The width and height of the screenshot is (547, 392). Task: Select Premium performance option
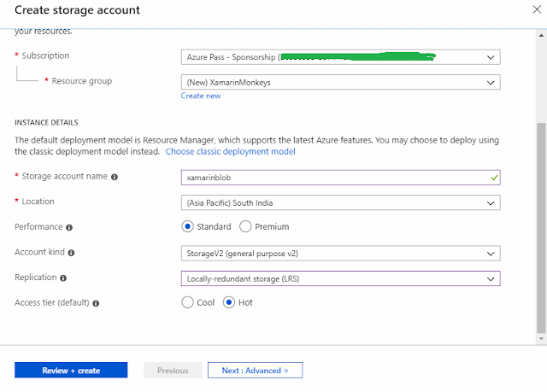pyautogui.click(x=245, y=226)
